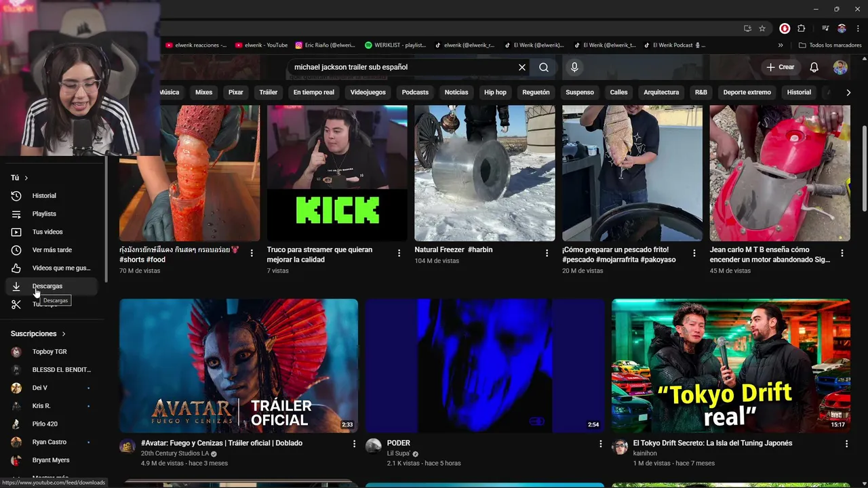
Task: Click into the YouTube search field
Action: click(x=403, y=67)
